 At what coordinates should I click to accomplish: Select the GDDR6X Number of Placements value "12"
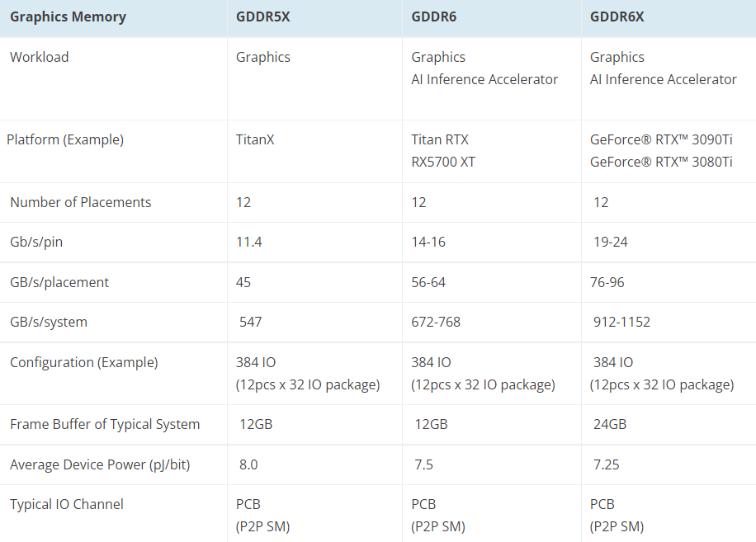click(601, 202)
